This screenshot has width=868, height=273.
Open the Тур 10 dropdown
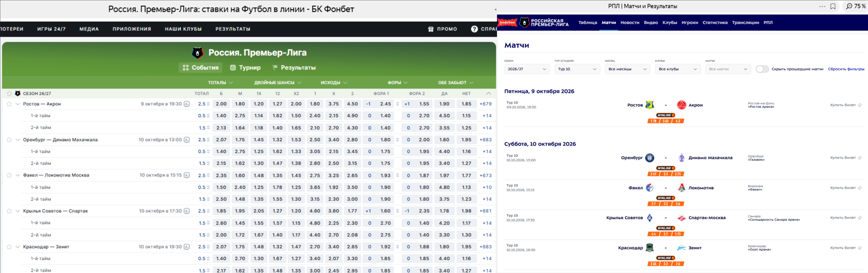tap(577, 69)
